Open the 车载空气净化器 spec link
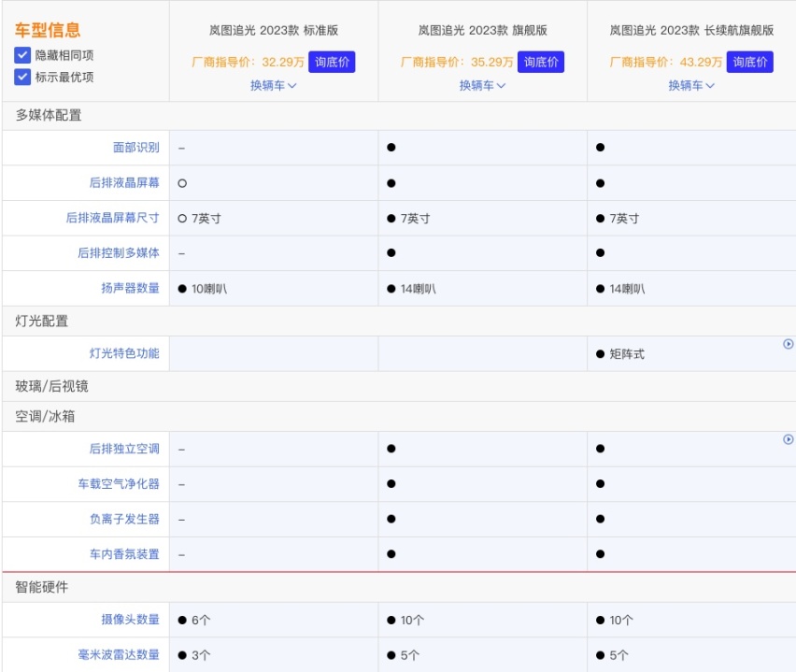Viewport: 796px width, 672px height. (119, 483)
